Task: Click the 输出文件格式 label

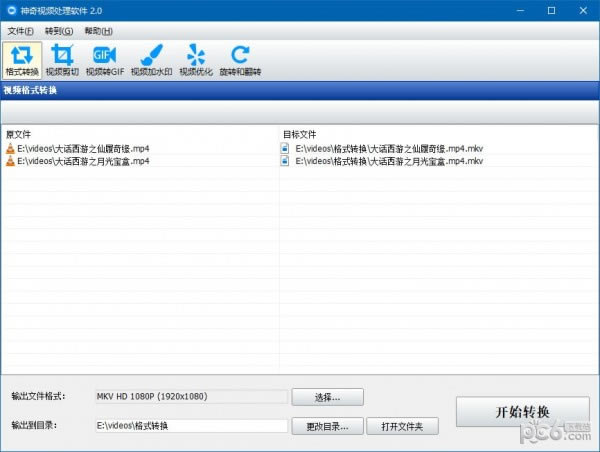Action: (38, 396)
